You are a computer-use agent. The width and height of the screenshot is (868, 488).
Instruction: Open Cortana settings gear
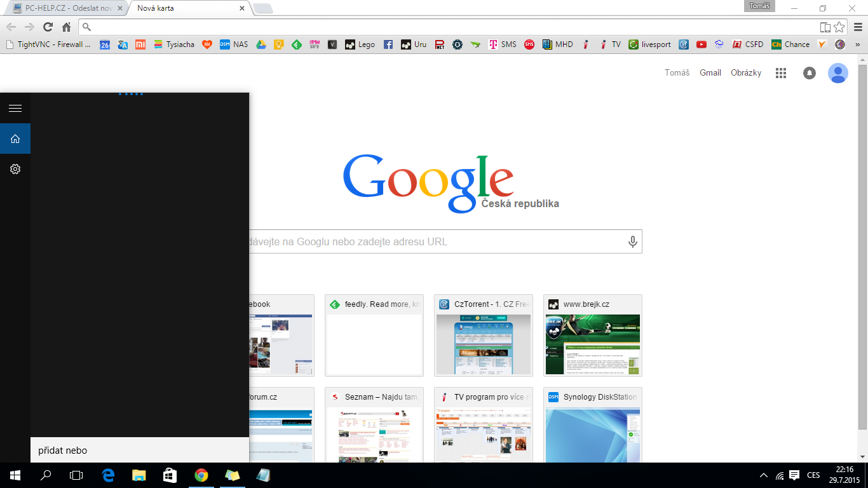[x=15, y=169]
